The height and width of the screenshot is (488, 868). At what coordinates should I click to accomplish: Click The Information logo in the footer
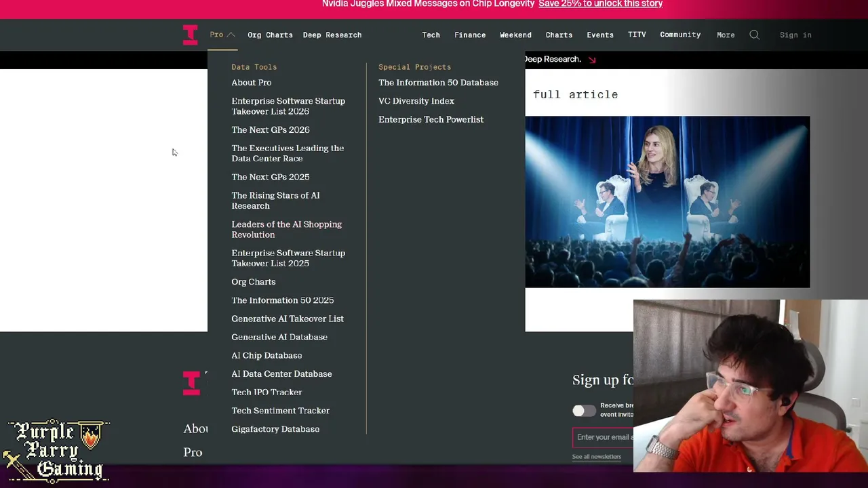coord(192,383)
